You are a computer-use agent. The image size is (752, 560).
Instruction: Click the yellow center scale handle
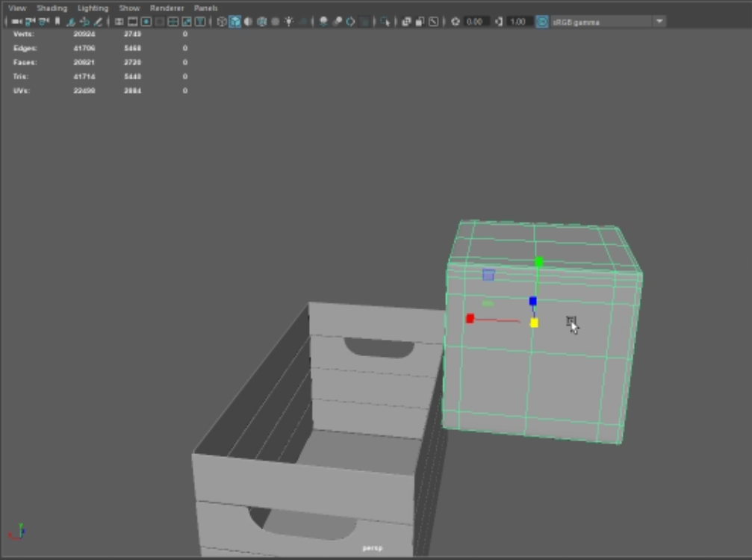point(534,323)
